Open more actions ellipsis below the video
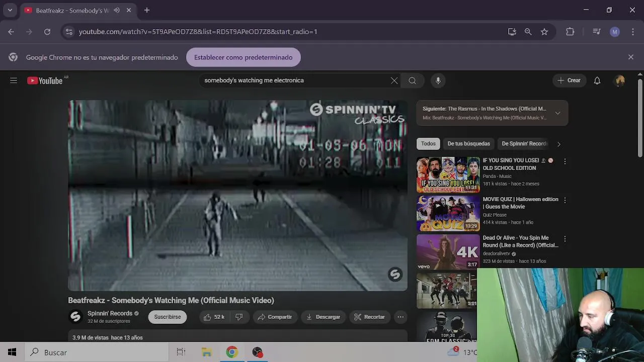 [x=400, y=317]
